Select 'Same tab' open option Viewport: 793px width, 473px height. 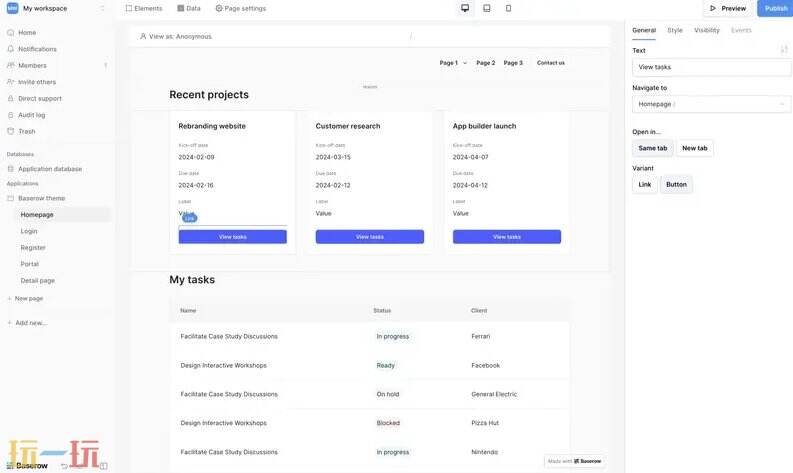652,148
